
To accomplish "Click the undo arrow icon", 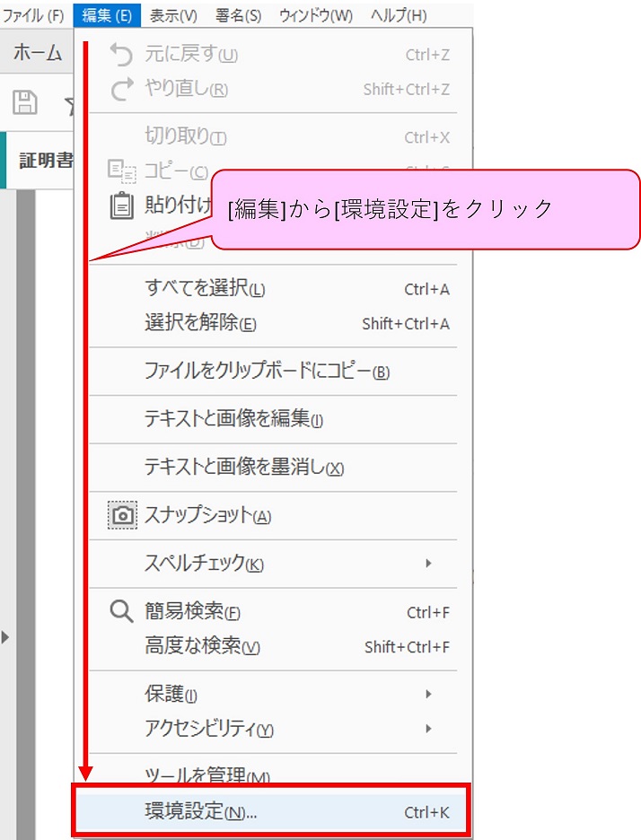I will pos(120,55).
